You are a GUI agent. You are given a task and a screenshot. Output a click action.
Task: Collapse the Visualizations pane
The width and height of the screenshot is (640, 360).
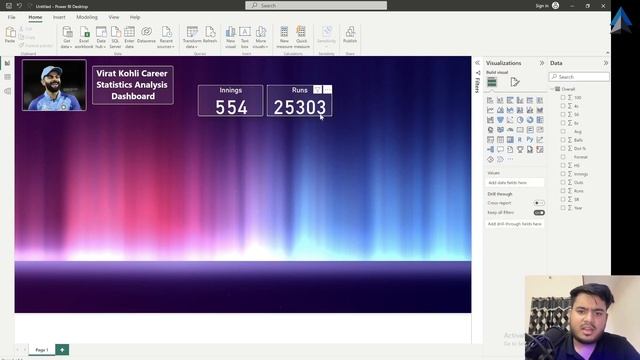tap(542, 63)
